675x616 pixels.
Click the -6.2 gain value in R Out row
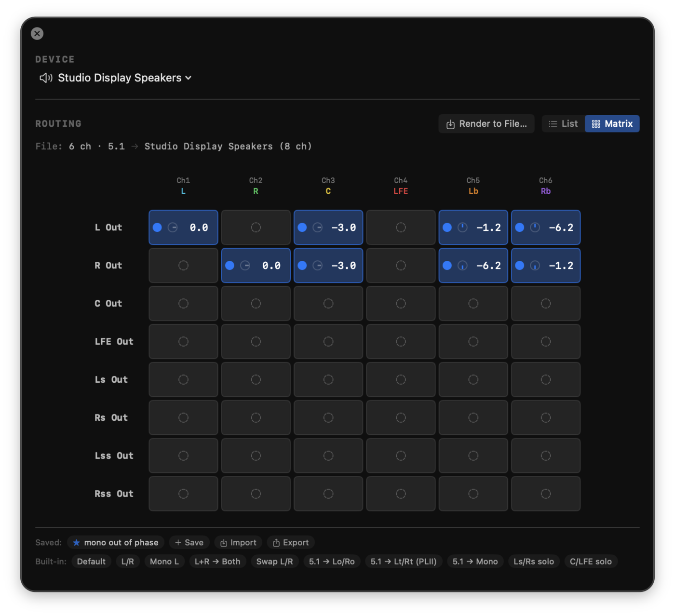[x=488, y=266]
